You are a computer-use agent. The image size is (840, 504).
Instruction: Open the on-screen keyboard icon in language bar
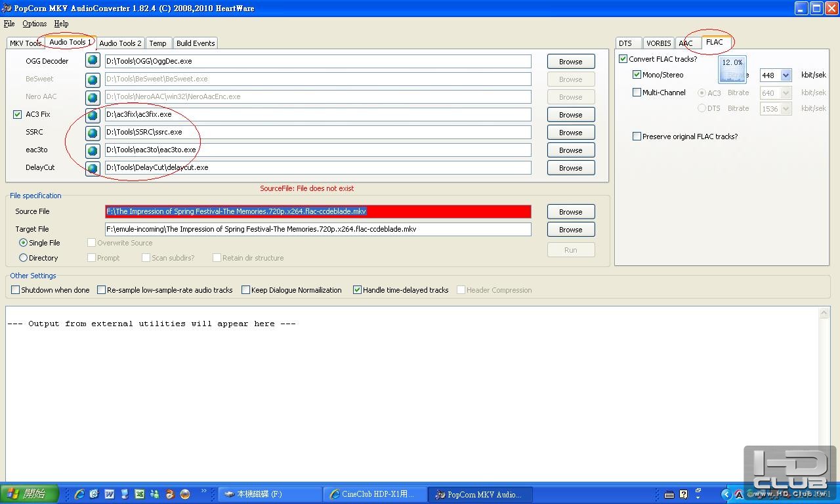tap(669, 494)
